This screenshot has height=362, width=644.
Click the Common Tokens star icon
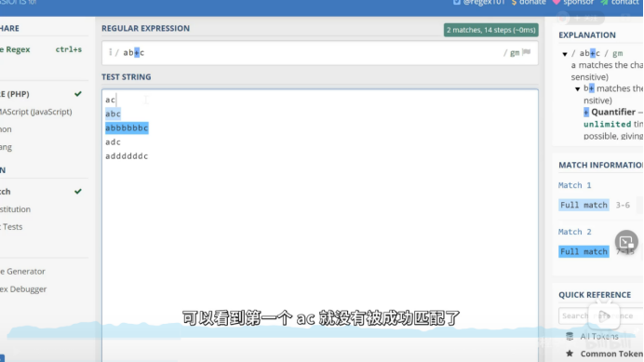pos(570,354)
